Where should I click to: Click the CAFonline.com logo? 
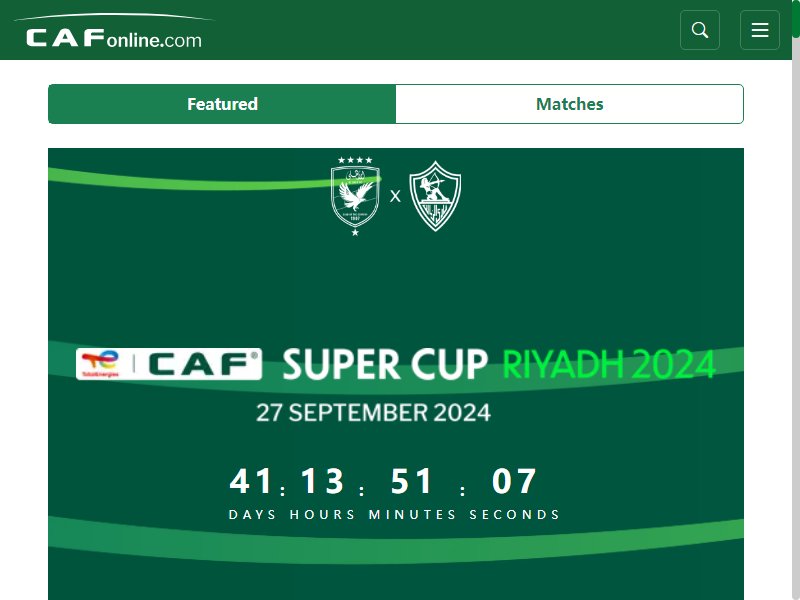click(x=114, y=31)
